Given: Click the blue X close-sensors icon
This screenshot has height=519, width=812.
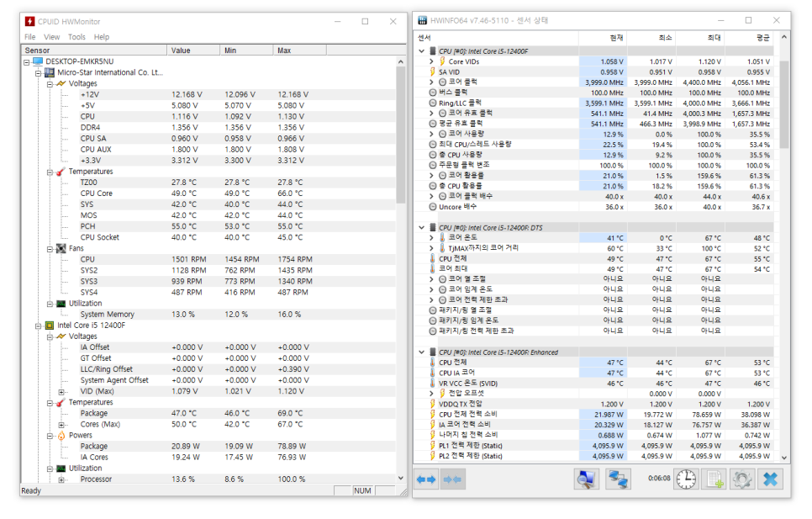Looking at the screenshot, I should pos(771,479).
